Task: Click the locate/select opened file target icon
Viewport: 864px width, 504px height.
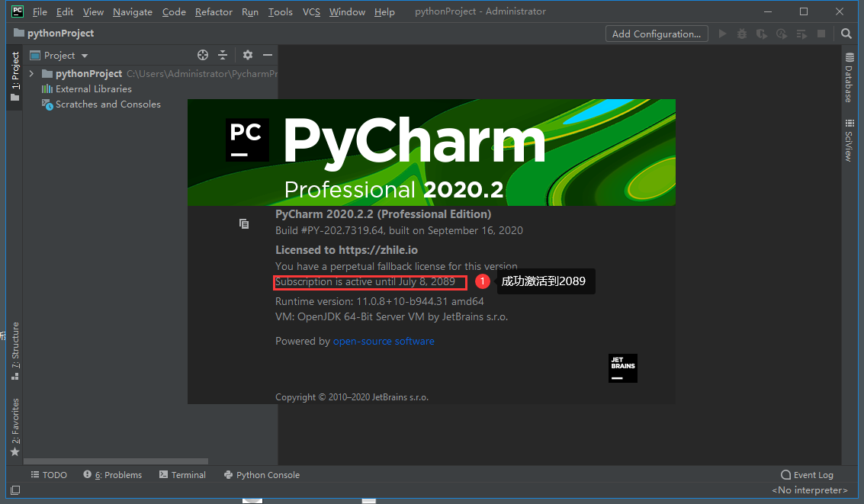Action: [x=203, y=55]
